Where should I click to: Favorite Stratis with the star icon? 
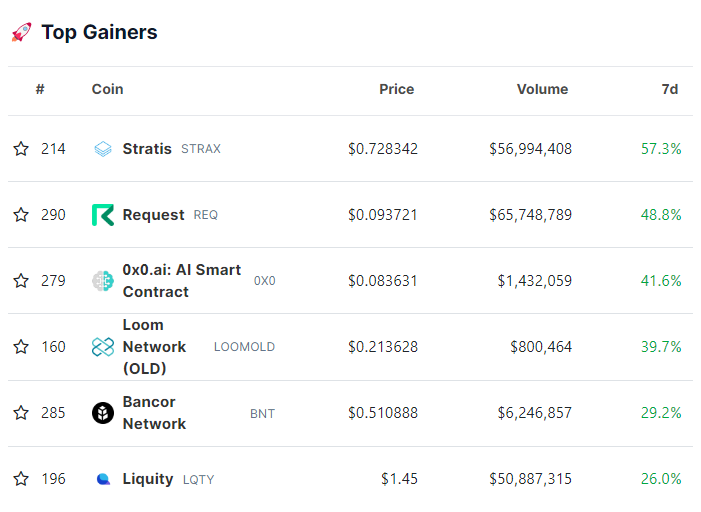21,149
